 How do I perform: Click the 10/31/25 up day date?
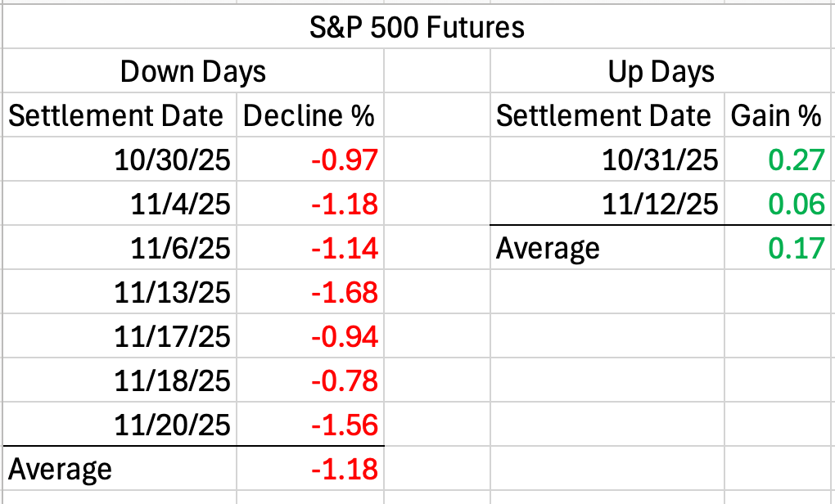(x=661, y=160)
